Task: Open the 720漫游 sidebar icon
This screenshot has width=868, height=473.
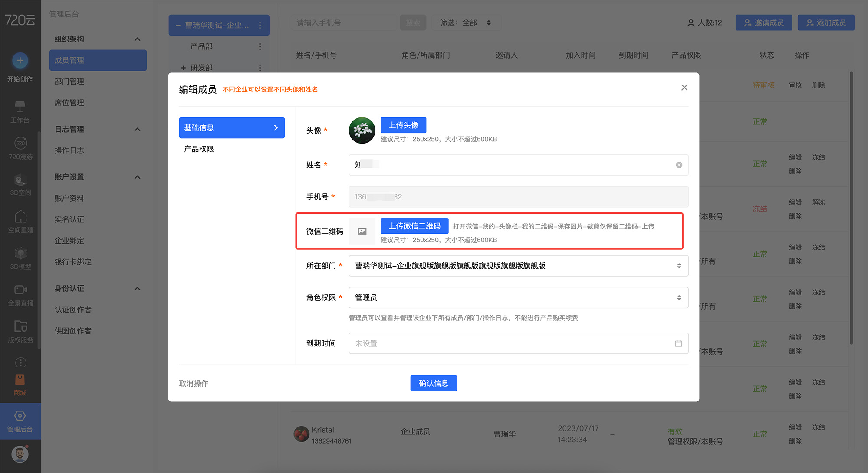Action: (20, 143)
